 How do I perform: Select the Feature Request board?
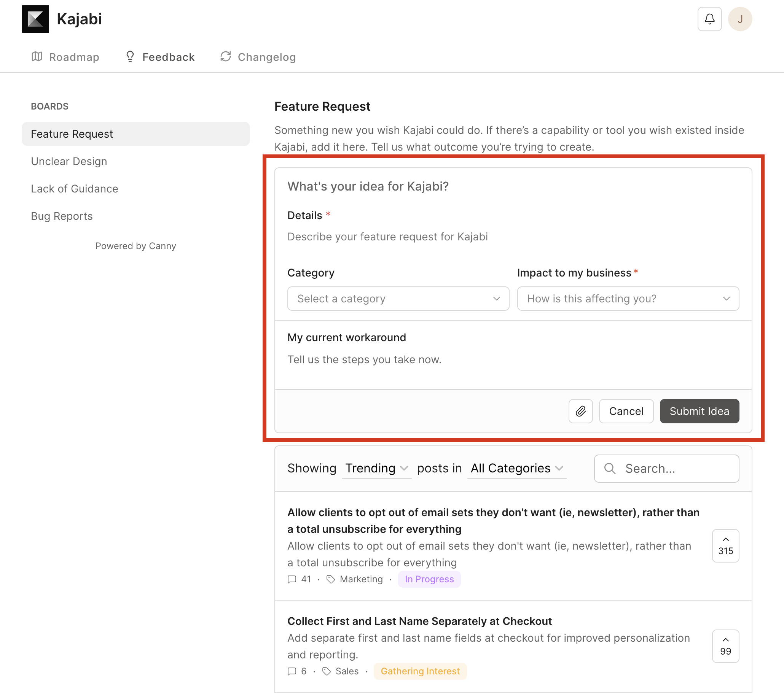pyautogui.click(x=136, y=134)
